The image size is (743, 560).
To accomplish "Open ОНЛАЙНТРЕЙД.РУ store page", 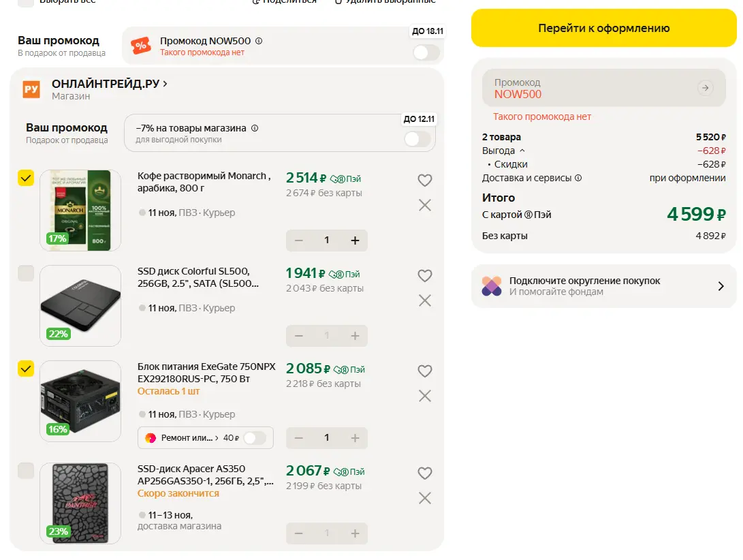I will pos(109,84).
